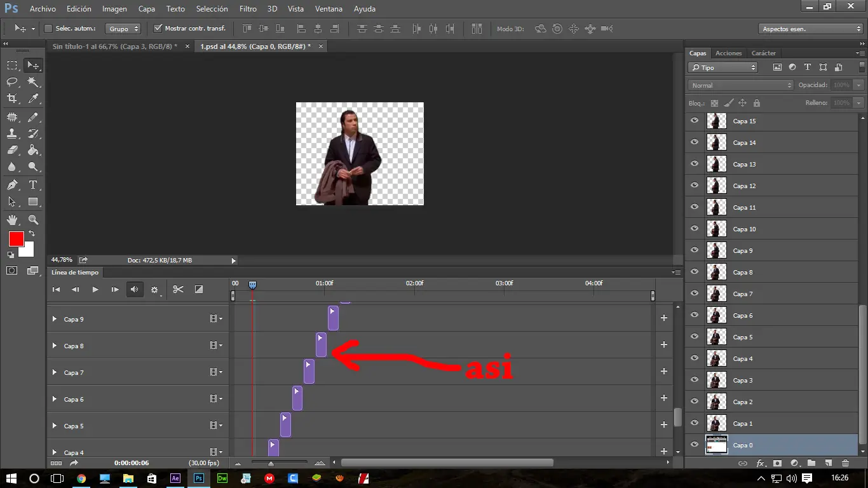
Task: Select Capa 10 layer thumbnail
Action: pyautogui.click(x=717, y=229)
